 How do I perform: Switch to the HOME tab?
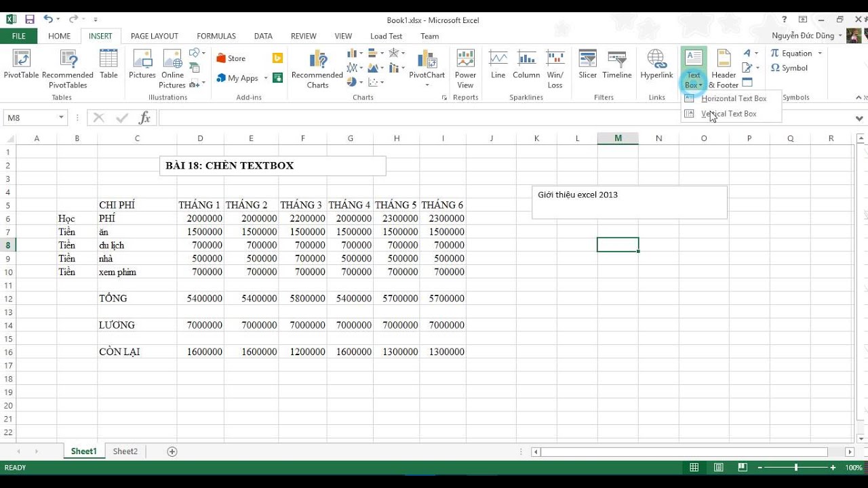59,36
